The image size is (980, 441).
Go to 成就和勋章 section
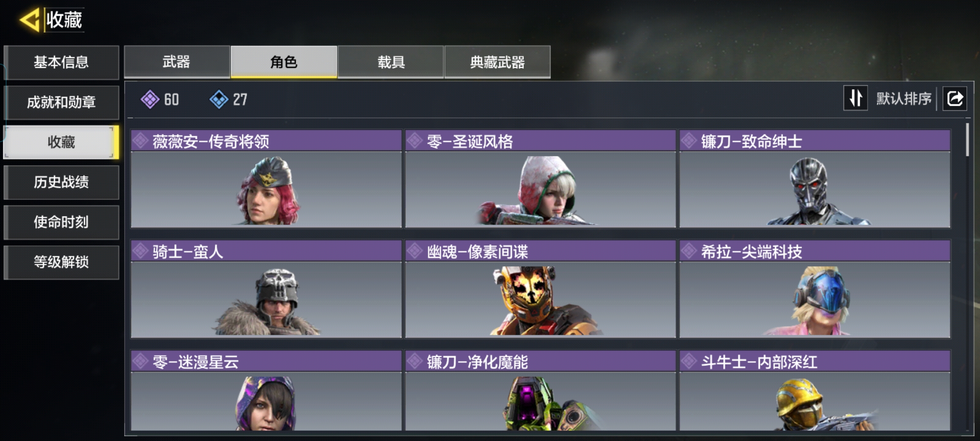pyautogui.click(x=61, y=102)
